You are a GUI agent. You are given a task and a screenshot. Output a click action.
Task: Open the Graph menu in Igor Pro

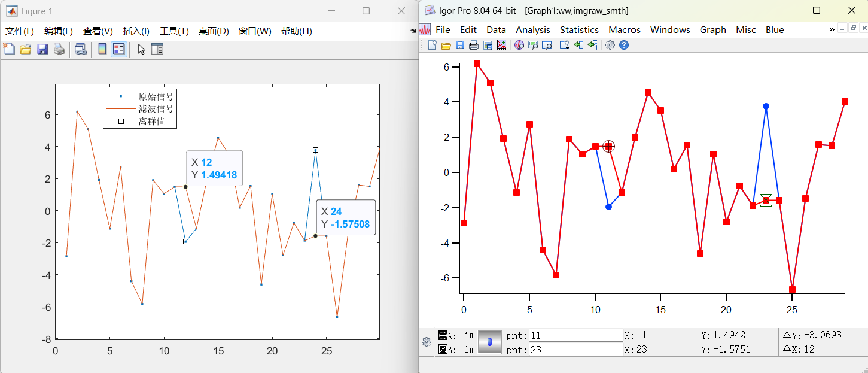tap(713, 29)
